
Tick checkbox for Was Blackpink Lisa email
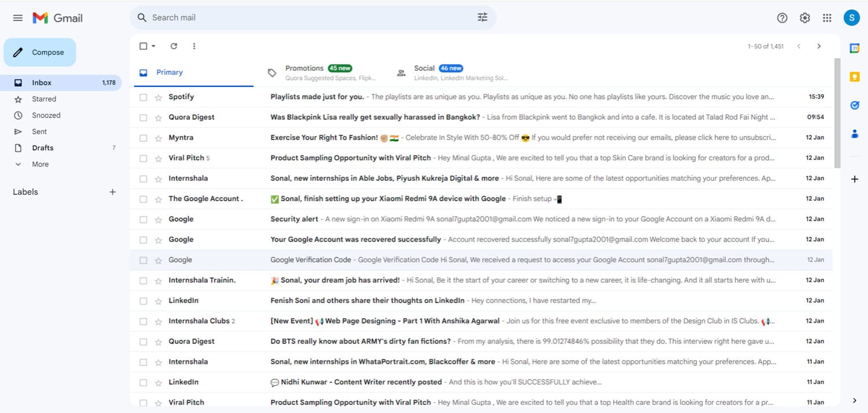click(x=144, y=118)
